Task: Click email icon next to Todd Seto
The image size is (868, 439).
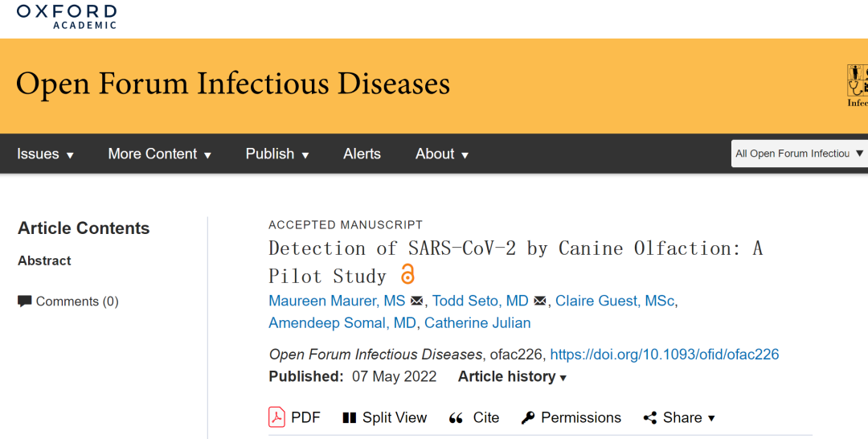Action: point(540,302)
